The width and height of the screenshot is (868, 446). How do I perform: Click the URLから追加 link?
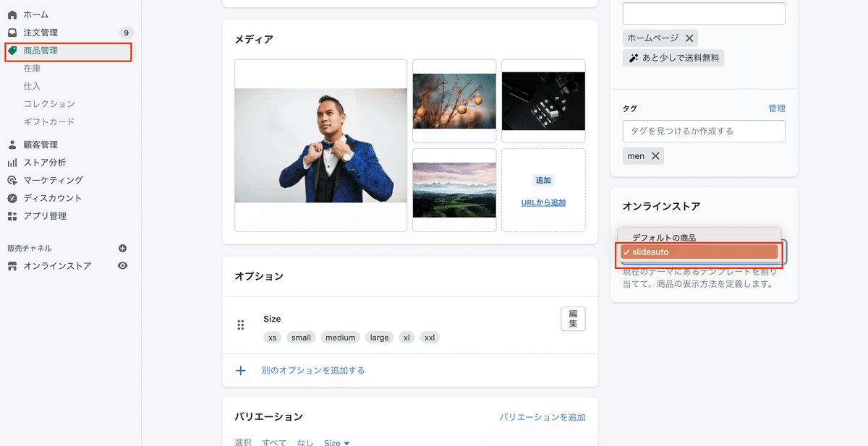point(543,202)
